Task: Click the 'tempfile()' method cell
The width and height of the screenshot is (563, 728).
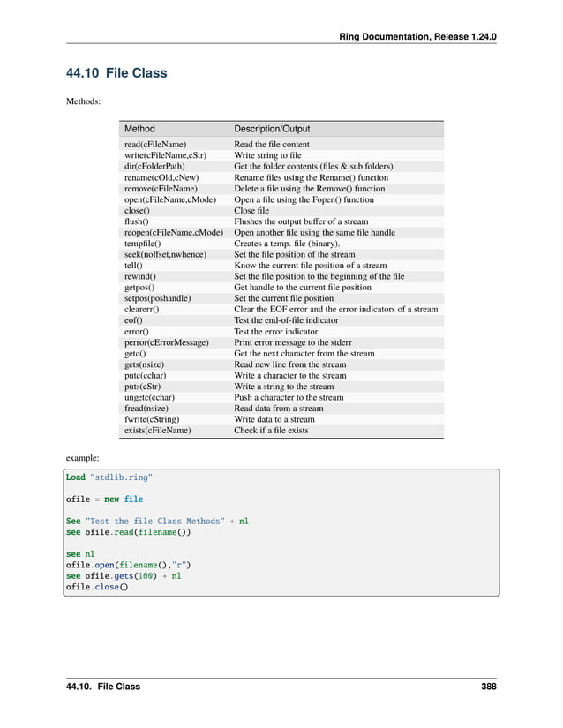Action: [x=142, y=244]
